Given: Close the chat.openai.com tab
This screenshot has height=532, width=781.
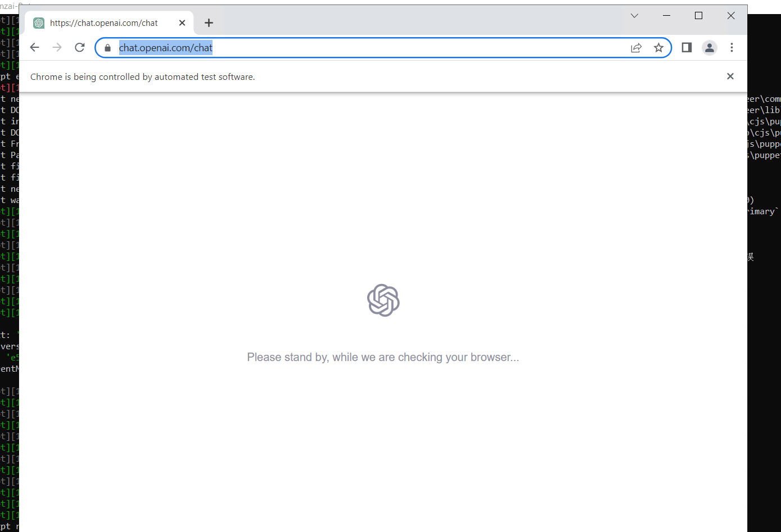Looking at the screenshot, I should coord(182,23).
